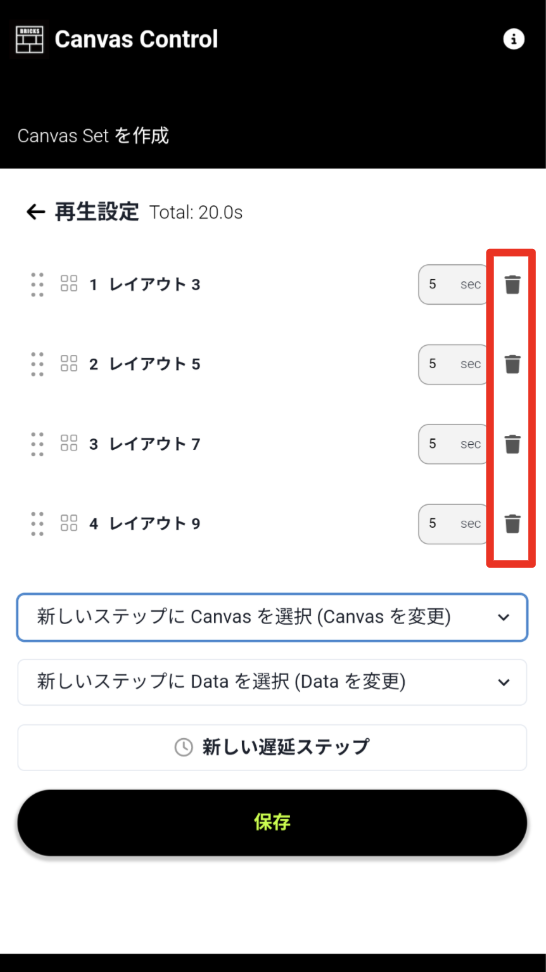Image resolution: width=546 pixels, height=972 pixels.
Task: Click the 保存 button
Action: [272, 823]
